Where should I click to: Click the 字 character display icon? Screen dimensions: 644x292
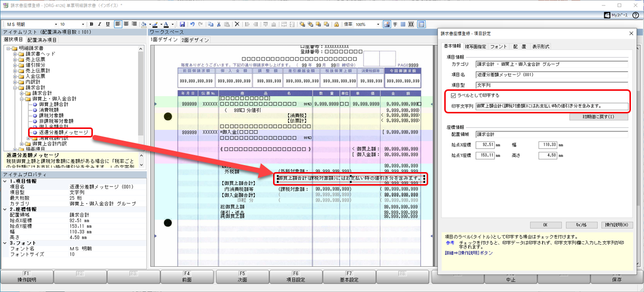[x=395, y=24]
